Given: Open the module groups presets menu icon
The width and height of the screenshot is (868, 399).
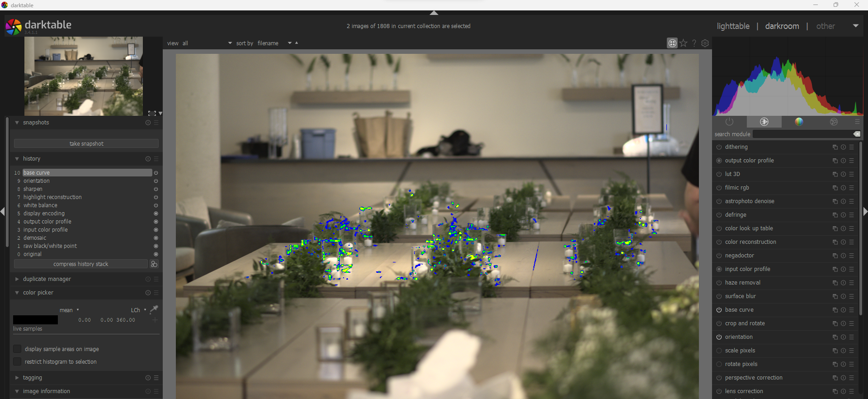Looking at the screenshot, I should 857,122.
